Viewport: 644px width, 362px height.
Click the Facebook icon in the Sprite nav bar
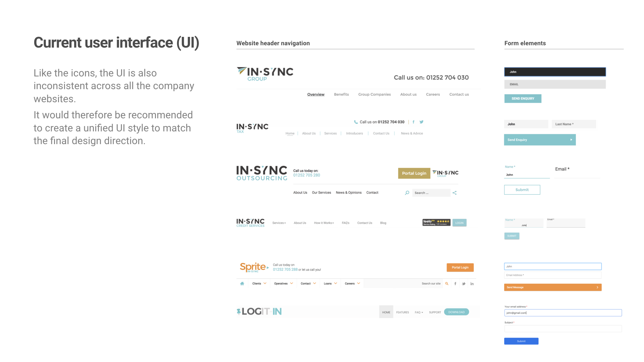pyautogui.click(x=455, y=284)
